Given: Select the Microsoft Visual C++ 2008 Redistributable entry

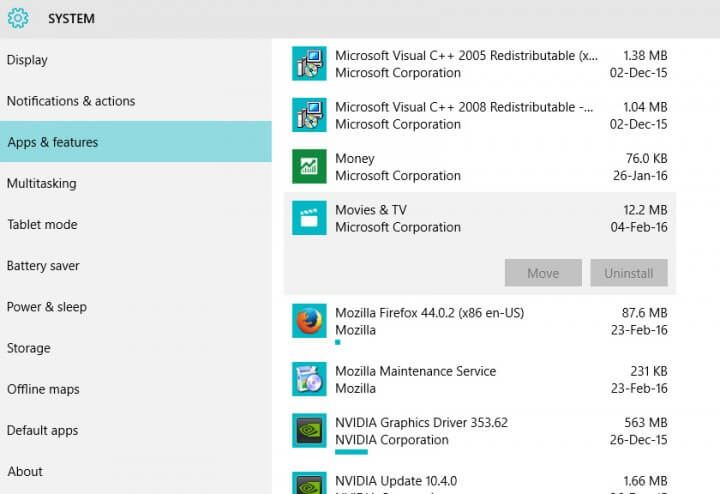Looking at the screenshot, I should click(480, 115).
